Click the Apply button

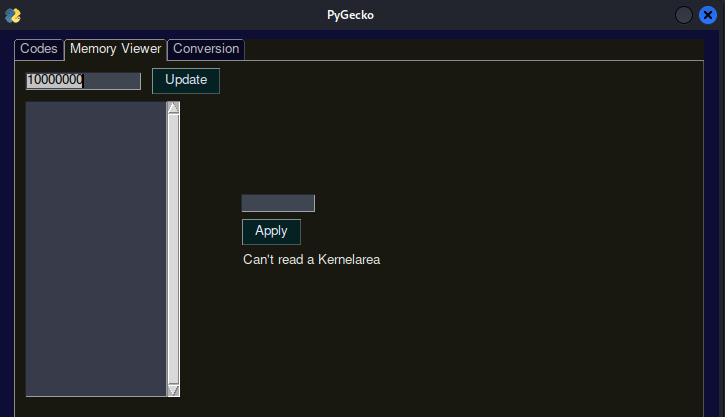pos(271,231)
